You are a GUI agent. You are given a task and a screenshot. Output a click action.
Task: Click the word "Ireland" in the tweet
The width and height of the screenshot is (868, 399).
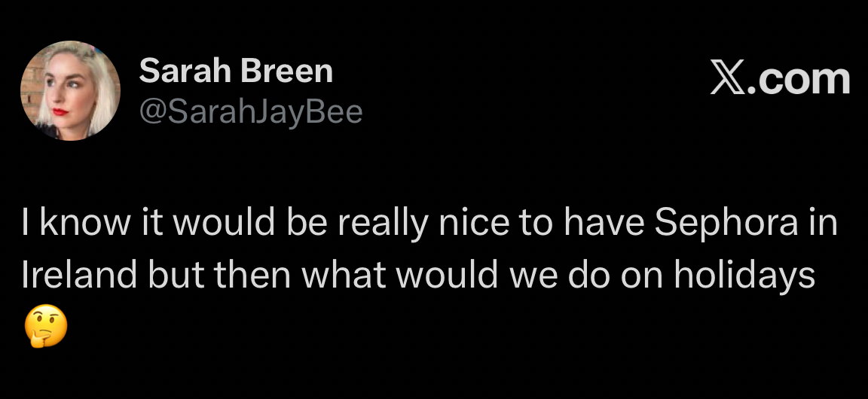click(74, 276)
